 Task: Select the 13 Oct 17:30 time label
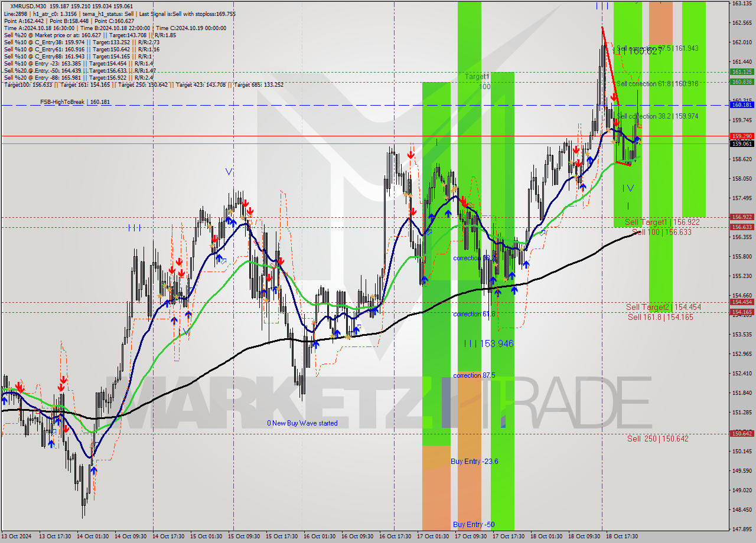55,537
